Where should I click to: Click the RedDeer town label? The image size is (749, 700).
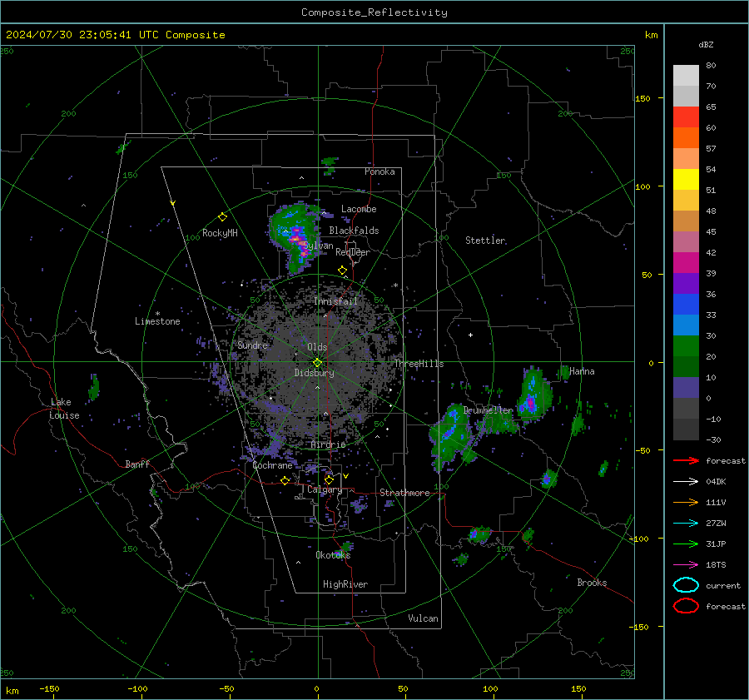tap(353, 252)
